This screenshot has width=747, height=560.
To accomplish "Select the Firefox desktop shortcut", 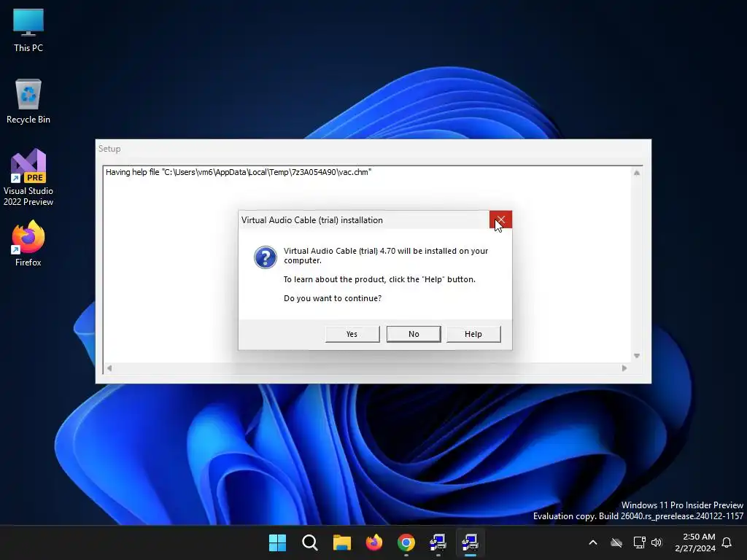I will point(28,244).
